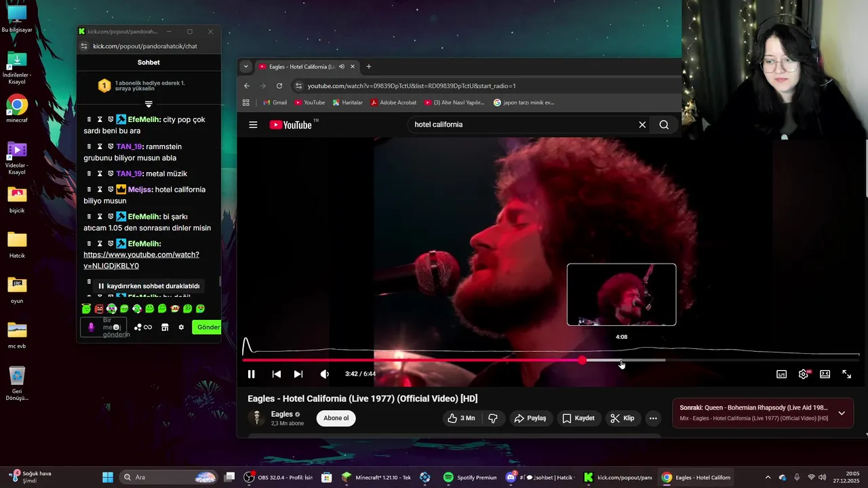Select the Hatcik desktop folder
The image size is (868, 488).
coord(17,245)
